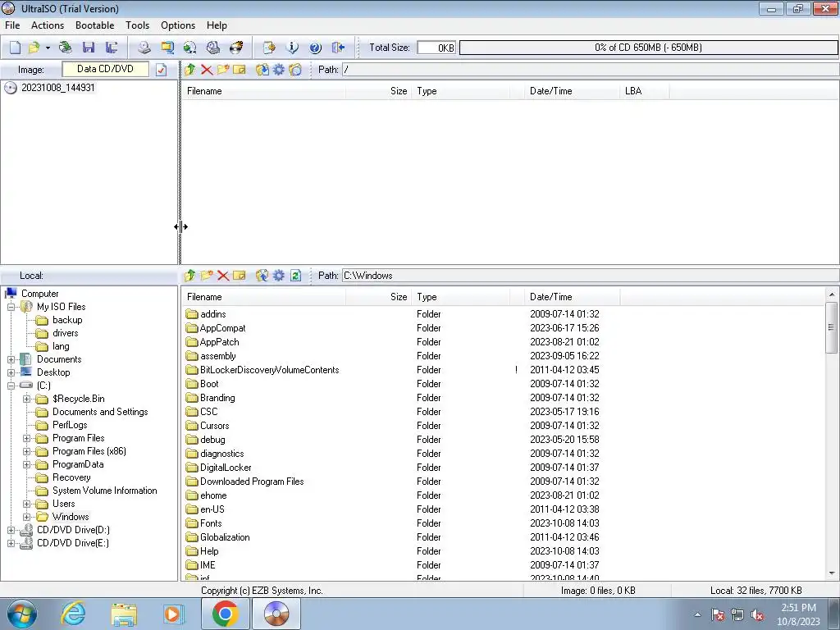The width and height of the screenshot is (840, 630).
Task: Open the Windows Start button
Action: [x=22, y=614]
